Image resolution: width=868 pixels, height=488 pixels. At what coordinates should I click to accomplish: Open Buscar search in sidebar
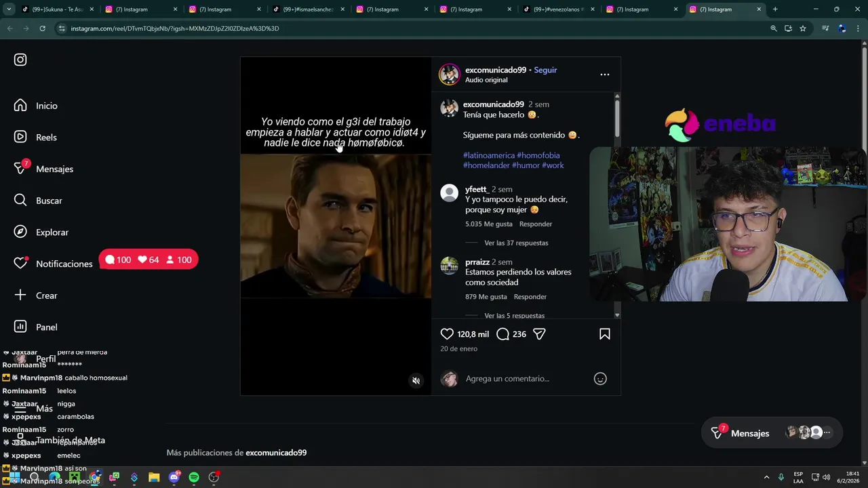[x=39, y=201]
